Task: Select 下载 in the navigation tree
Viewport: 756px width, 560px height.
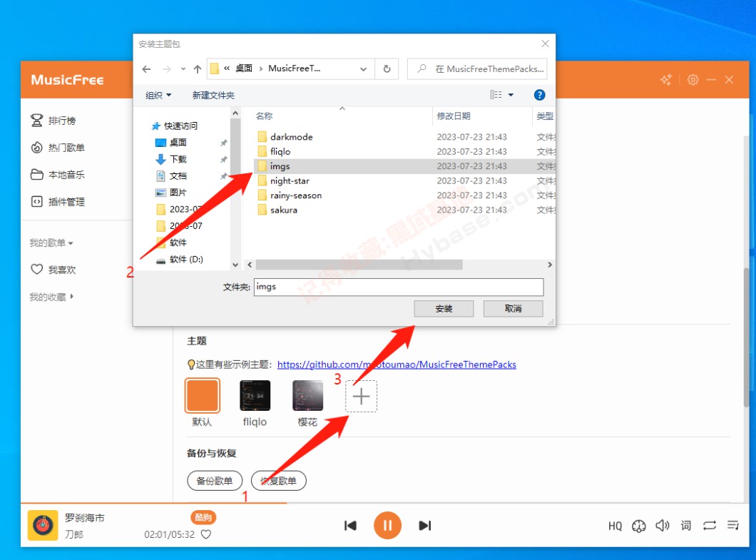Action: 172,159
